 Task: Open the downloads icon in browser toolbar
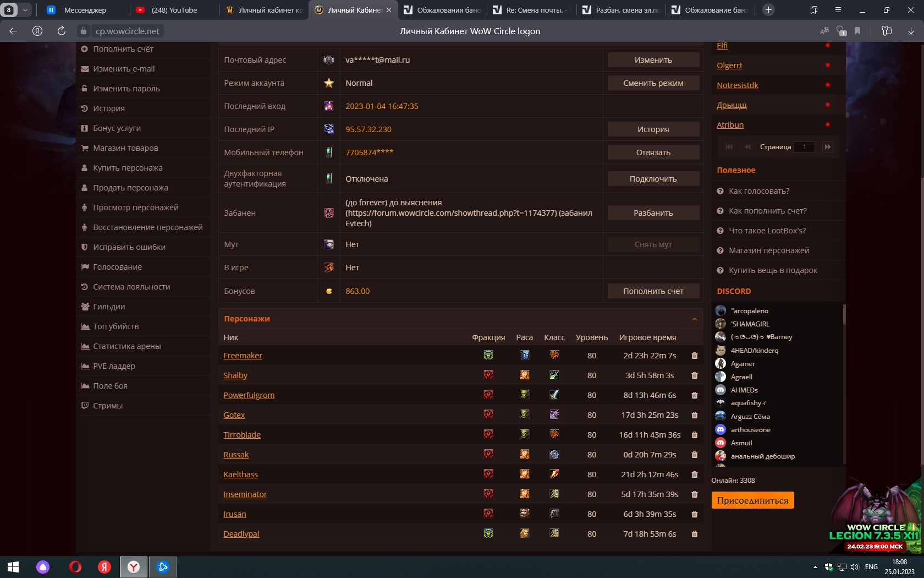click(x=911, y=31)
